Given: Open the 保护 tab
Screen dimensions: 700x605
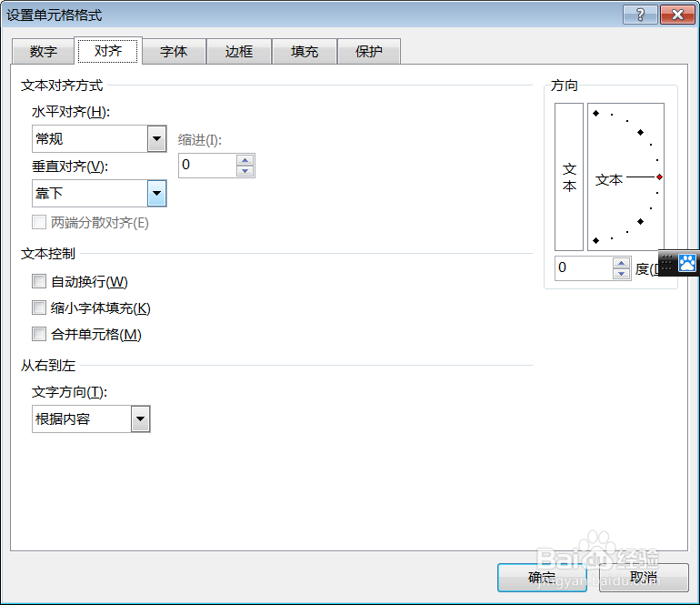Looking at the screenshot, I should coord(369,51).
